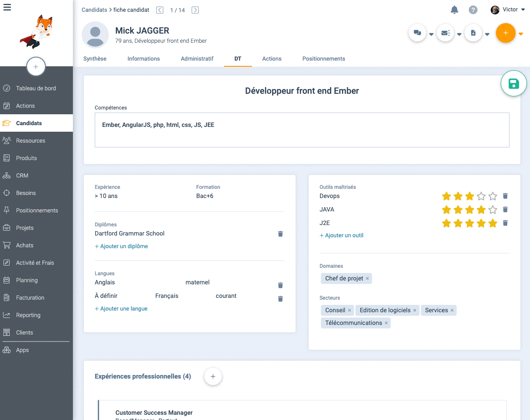Open CRM in sidebar
This screenshot has height=420, width=530.
pyautogui.click(x=36, y=175)
